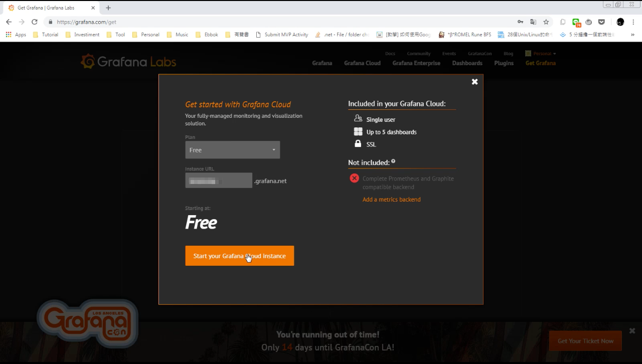Open the GrafanaCon top link
Screen dimensions: 642x364
pyautogui.click(x=479, y=54)
